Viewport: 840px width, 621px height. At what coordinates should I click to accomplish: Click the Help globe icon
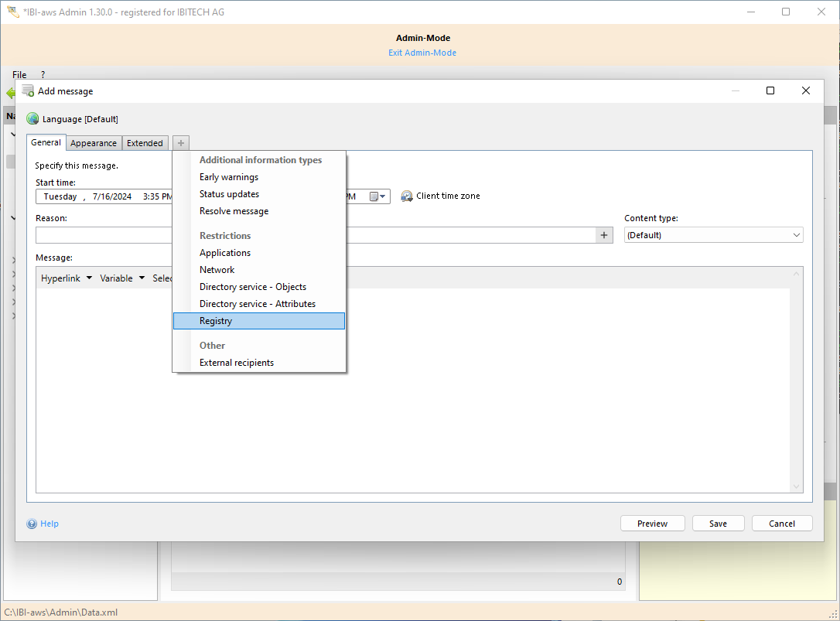[x=32, y=524]
